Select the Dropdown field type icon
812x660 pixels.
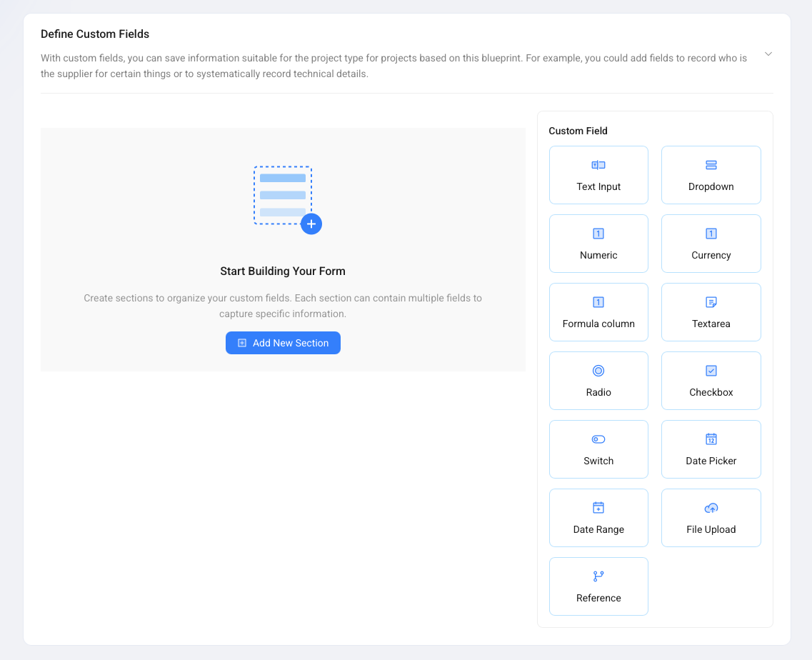(x=711, y=165)
